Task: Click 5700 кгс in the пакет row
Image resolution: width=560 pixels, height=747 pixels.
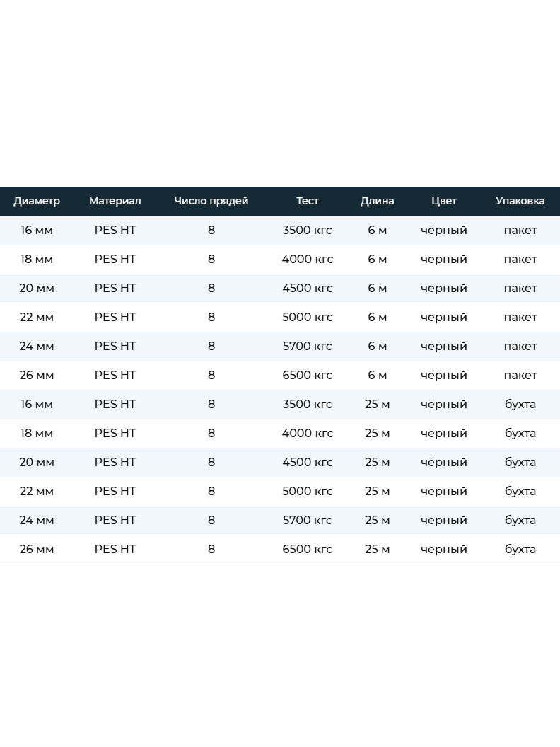Action: (307, 347)
